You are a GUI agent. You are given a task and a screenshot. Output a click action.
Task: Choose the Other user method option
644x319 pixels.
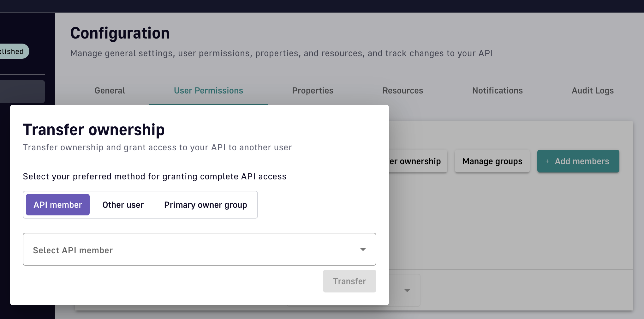pyautogui.click(x=123, y=205)
